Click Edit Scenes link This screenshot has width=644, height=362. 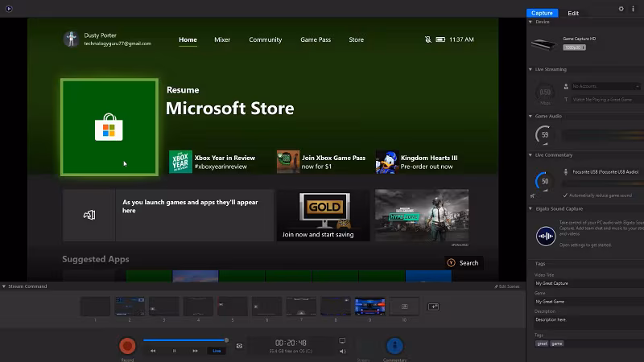click(507, 286)
